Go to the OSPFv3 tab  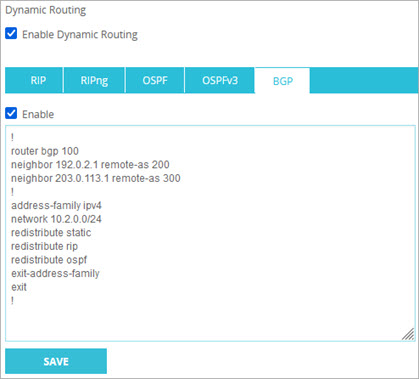click(x=220, y=80)
